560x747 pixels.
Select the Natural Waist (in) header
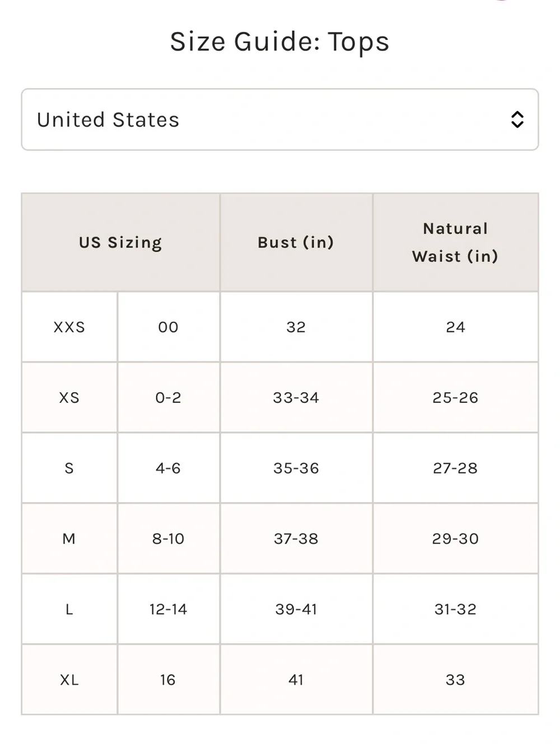455,243
